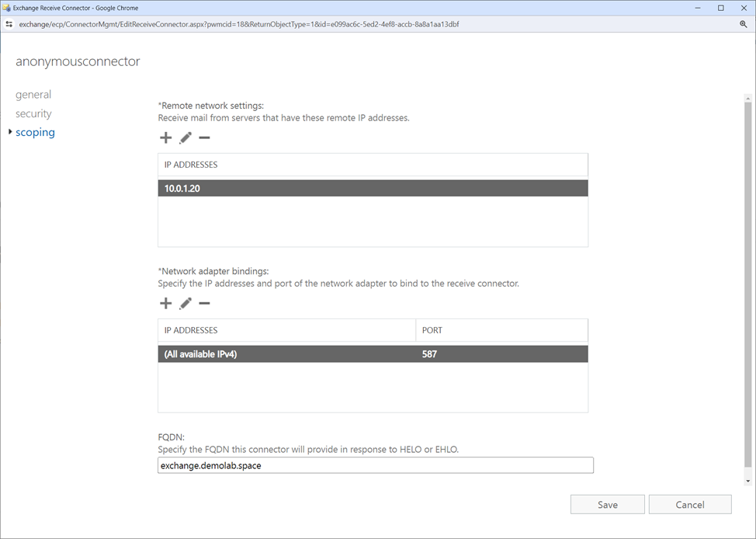
Task: Click the scrollbar down arrow
Action: tap(747, 479)
